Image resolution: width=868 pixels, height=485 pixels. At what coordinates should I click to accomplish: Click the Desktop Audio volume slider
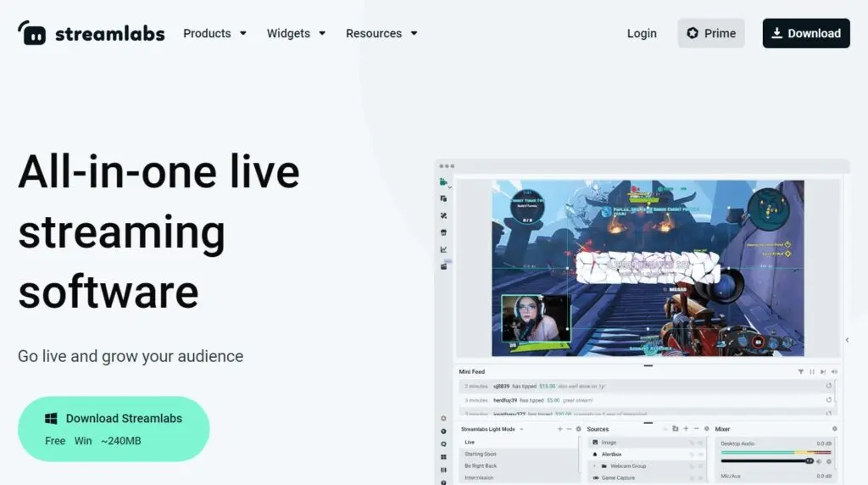coord(766,461)
